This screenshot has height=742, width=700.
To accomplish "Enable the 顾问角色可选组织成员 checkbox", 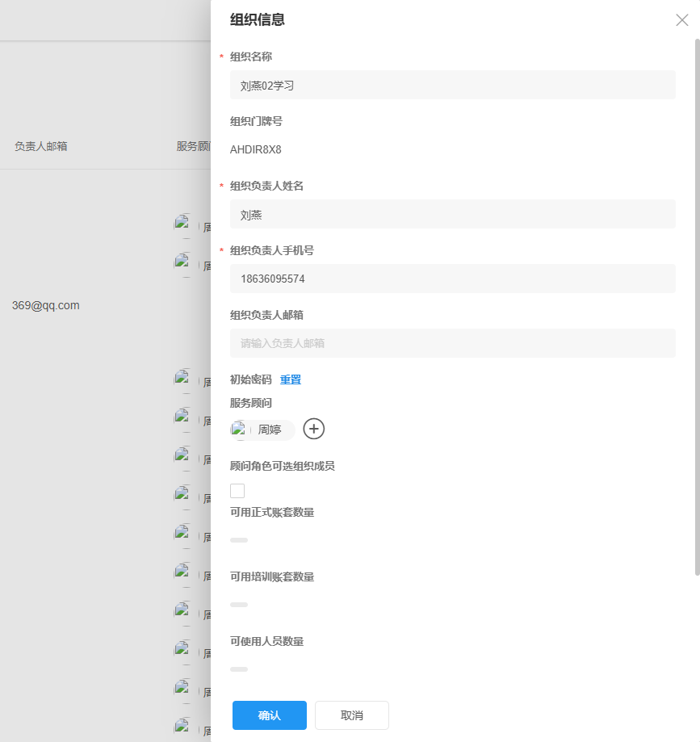I will pos(237,490).
